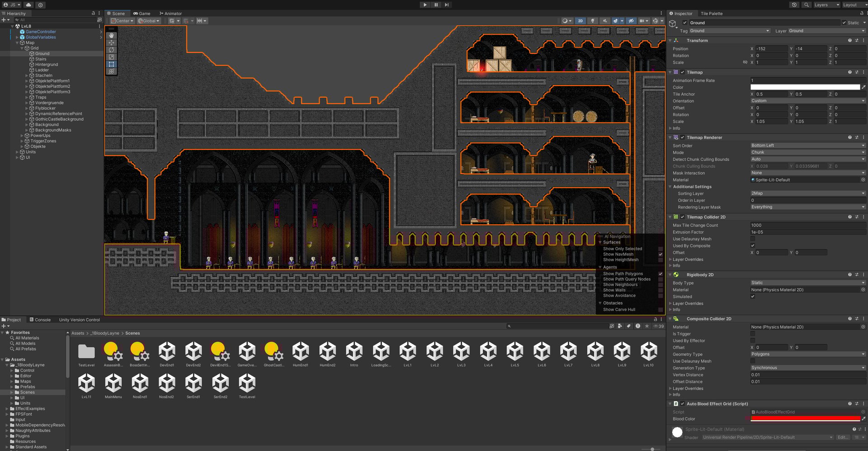Open the Body Type dropdown
Viewport: 868px width, 451px height.
(807, 283)
